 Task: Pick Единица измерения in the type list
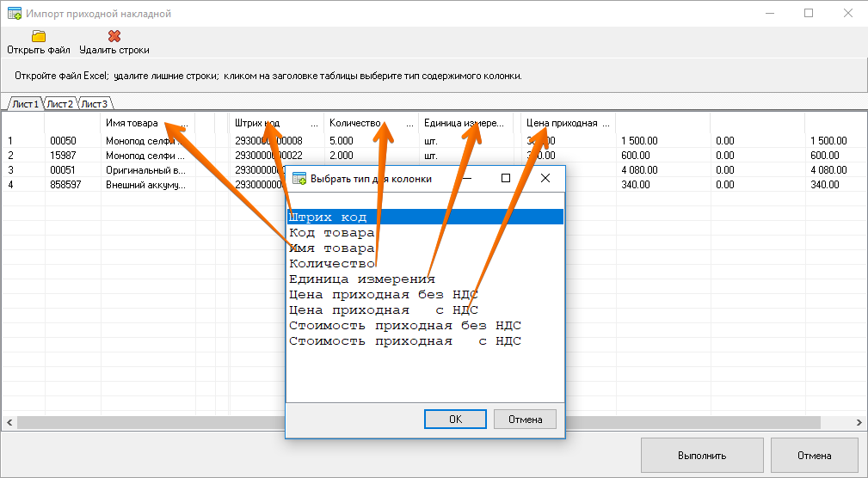pos(425,279)
